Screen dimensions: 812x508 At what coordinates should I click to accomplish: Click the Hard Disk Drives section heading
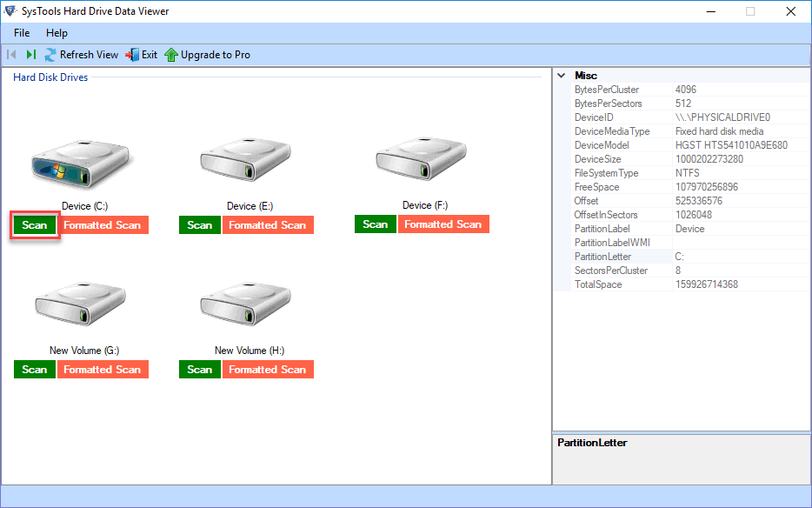click(50, 77)
